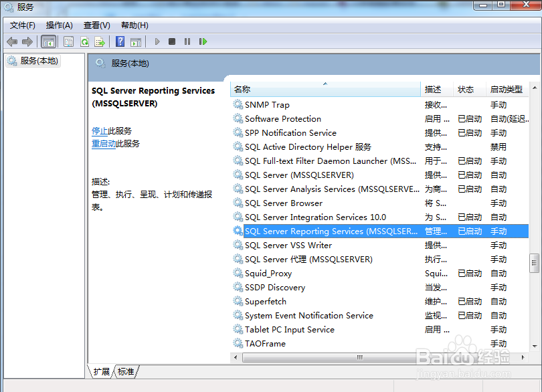Click 已启动 status of Squid_Proxy
Viewport: 542px width, 392px height.
[470, 273]
